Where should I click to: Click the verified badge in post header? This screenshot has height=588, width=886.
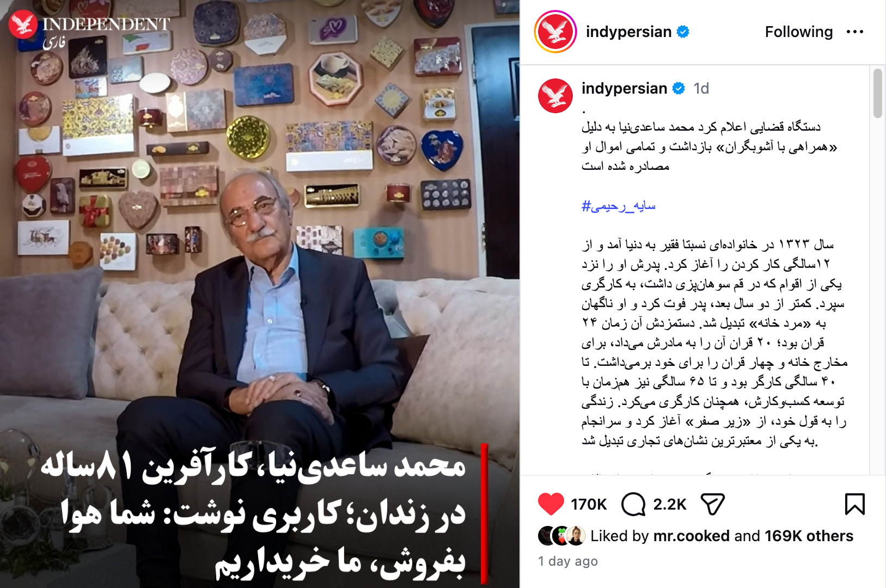(683, 32)
